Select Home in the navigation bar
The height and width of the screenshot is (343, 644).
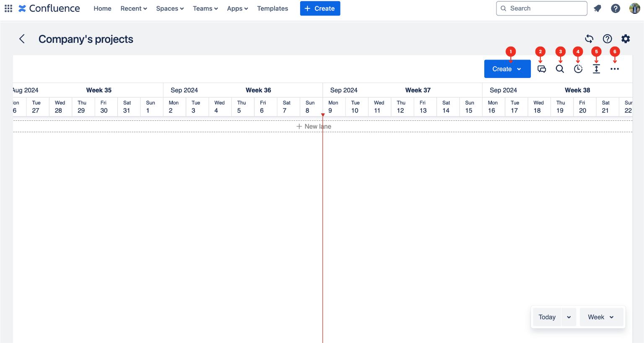tap(102, 8)
